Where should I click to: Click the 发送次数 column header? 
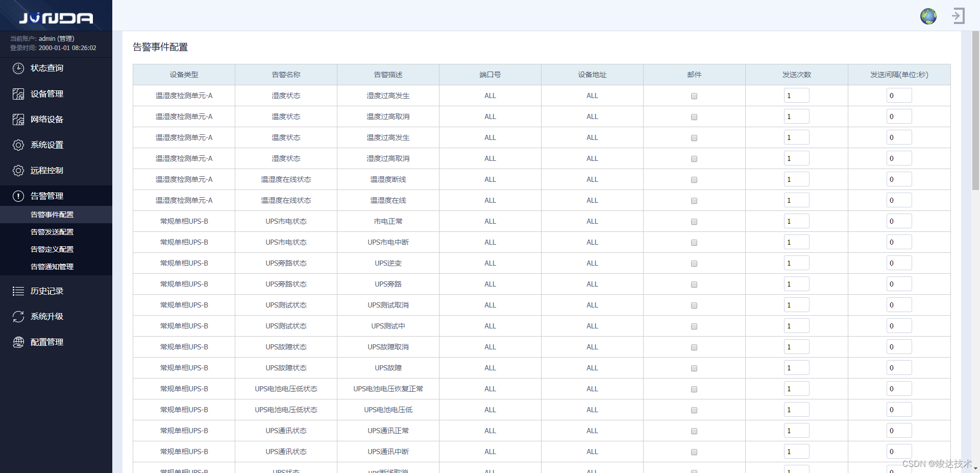(797, 75)
